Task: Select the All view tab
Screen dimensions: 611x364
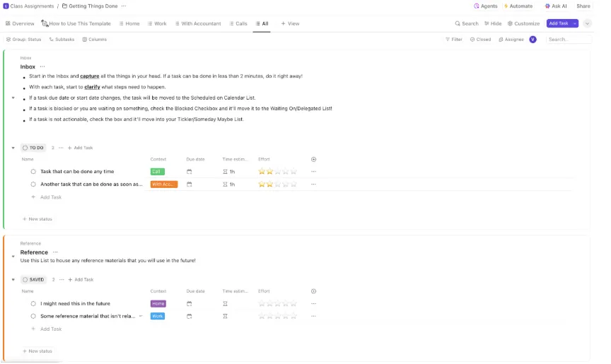Action: (262, 24)
